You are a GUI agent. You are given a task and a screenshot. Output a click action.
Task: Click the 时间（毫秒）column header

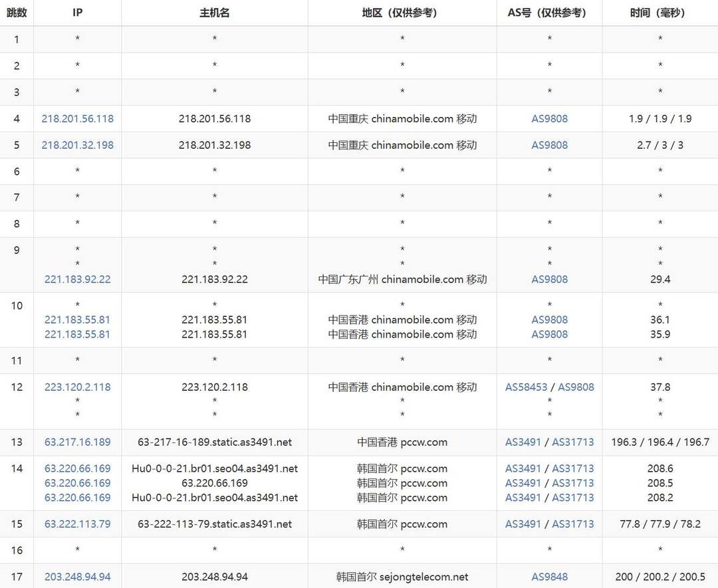point(660,13)
